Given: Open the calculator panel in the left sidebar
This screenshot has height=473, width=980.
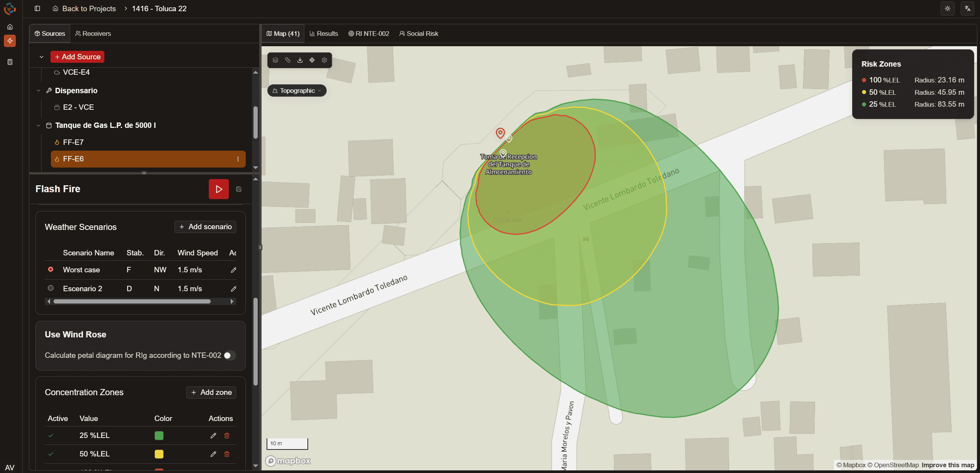Looking at the screenshot, I should point(10,62).
